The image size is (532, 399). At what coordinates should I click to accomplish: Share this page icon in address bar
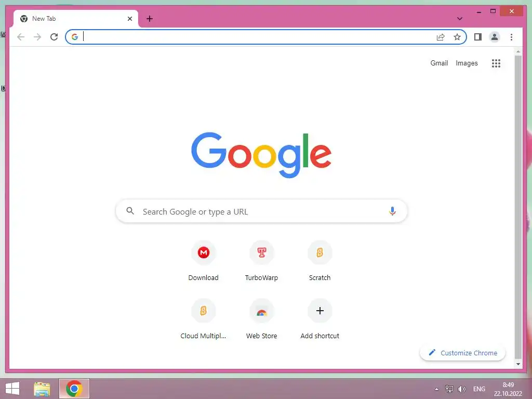pos(441,37)
